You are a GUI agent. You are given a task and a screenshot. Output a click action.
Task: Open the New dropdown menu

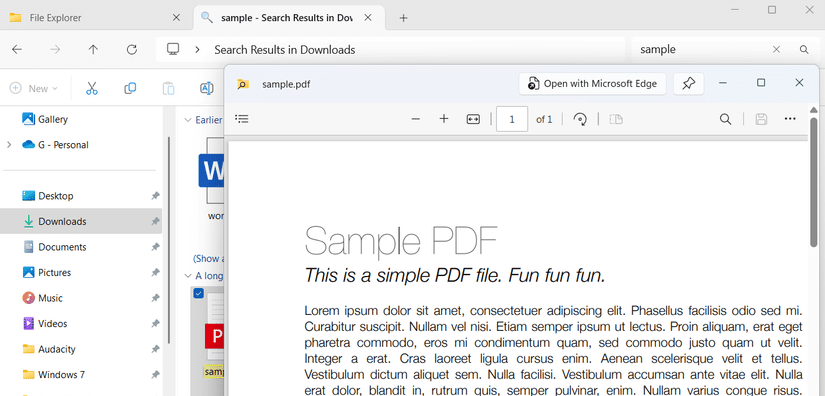tap(34, 88)
